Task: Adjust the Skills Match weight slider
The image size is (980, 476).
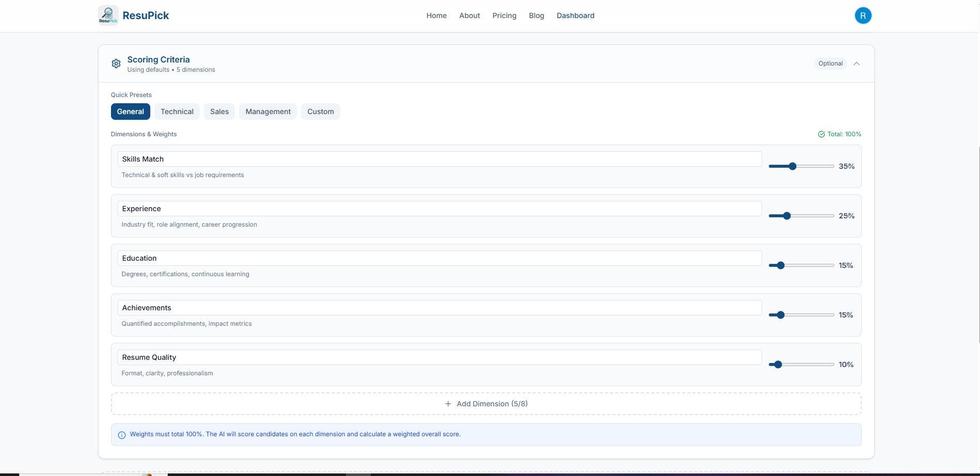Action: click(x=792, y=166)
